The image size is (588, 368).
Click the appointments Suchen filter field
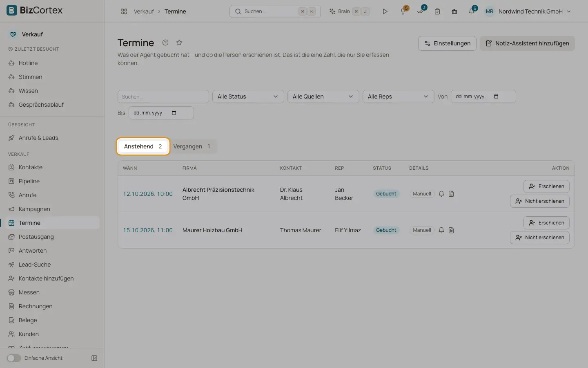pos(163,96)
